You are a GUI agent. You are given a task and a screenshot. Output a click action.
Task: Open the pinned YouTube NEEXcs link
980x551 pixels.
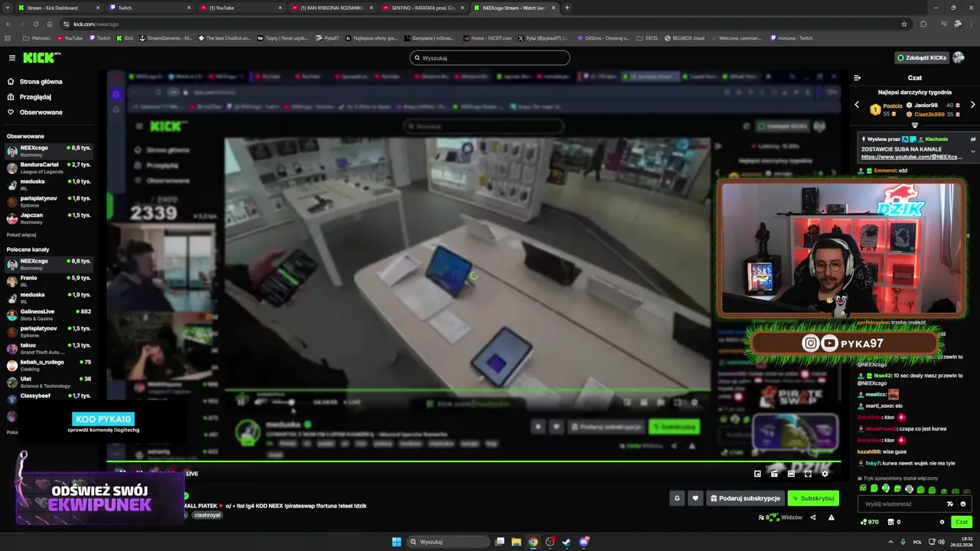[911, 157]
